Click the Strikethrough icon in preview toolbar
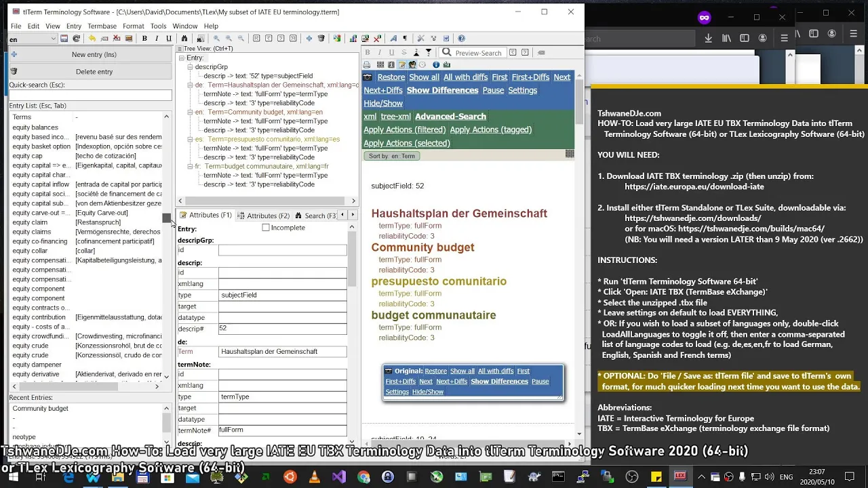This screenshot has height=488, width=868. 404,52
